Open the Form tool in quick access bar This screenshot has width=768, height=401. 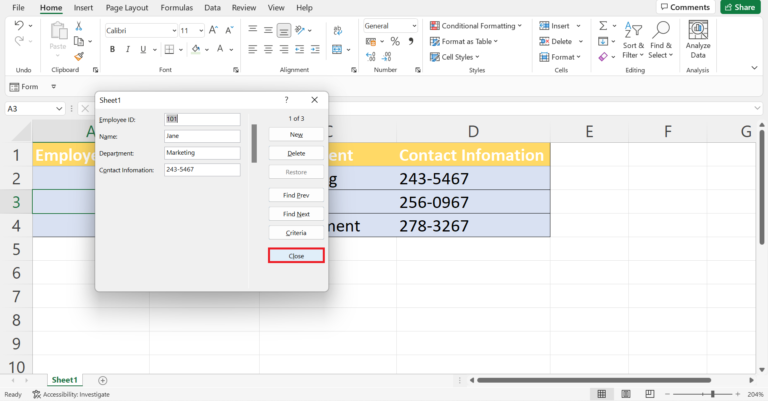coord(23,87)
